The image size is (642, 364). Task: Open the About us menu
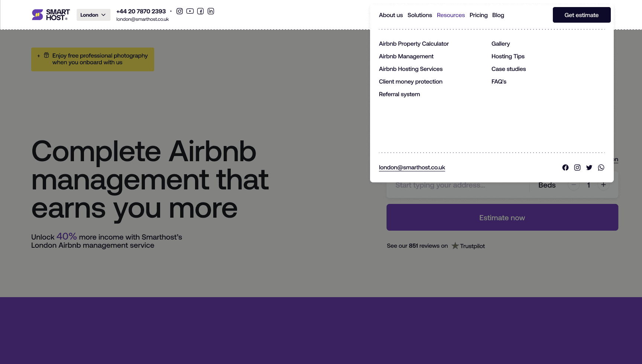pos(391,15)
